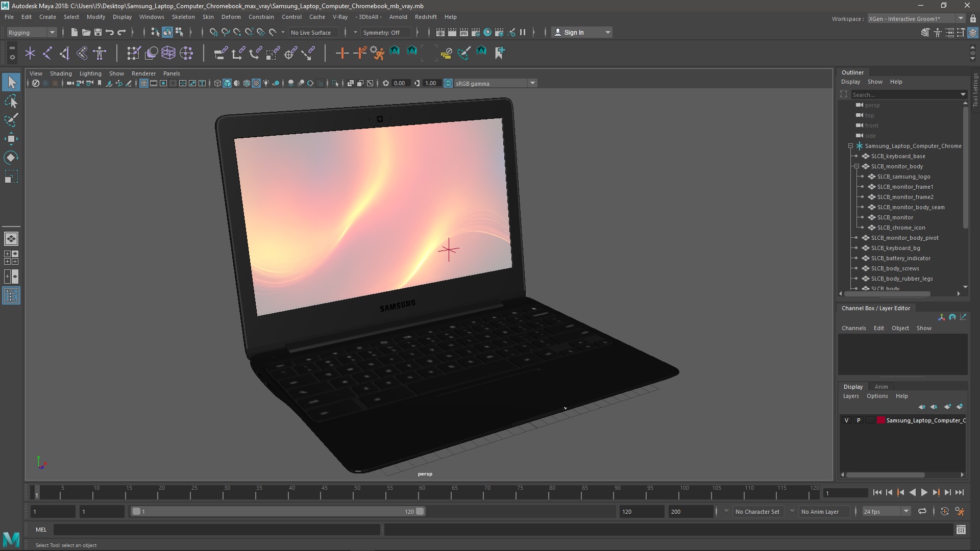Image resolution: width=980 pixels, height=551 pixels.
Task: Select the arrow Select tool
Action: 11,83
